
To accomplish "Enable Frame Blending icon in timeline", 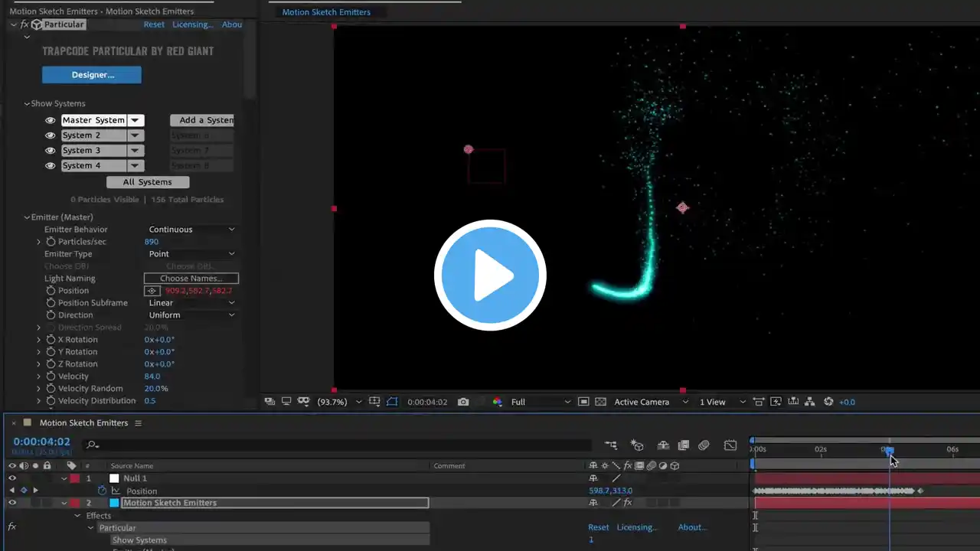I will pyautogui.click(x=684, y=445).
